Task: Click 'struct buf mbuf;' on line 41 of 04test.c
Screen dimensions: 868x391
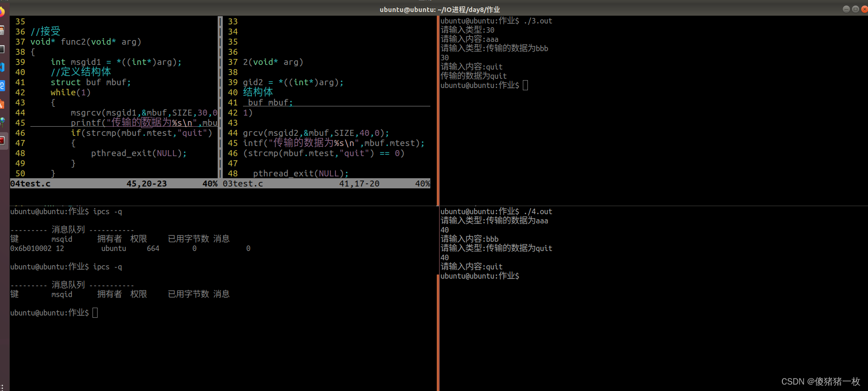Action: click(x=91, y=82)
